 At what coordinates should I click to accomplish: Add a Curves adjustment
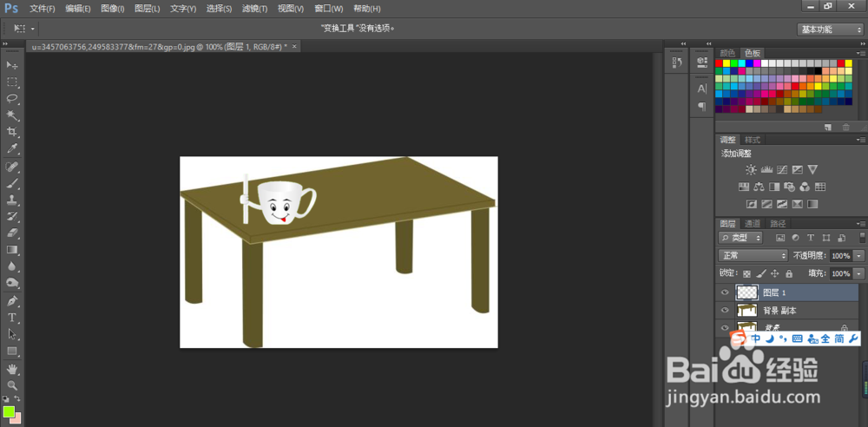click(782, 169)
